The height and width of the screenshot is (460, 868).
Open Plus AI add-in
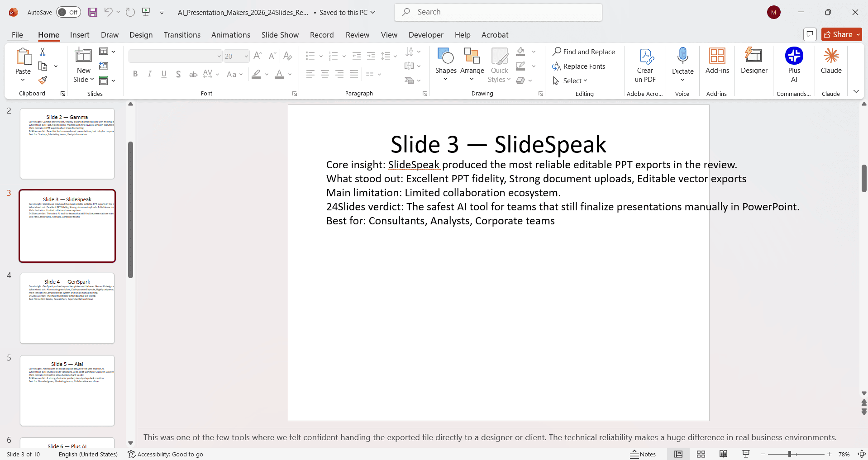[x=794, y=65]
